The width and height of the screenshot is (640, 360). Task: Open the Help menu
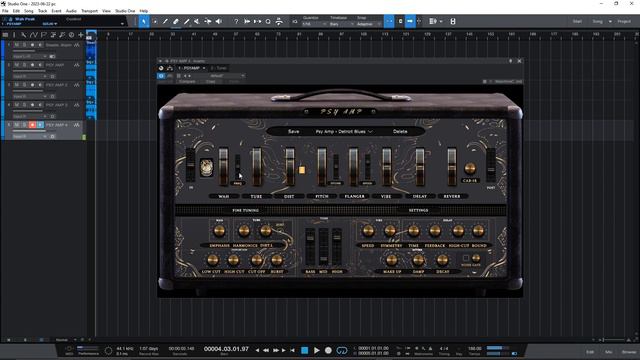(x=144, y=11)
